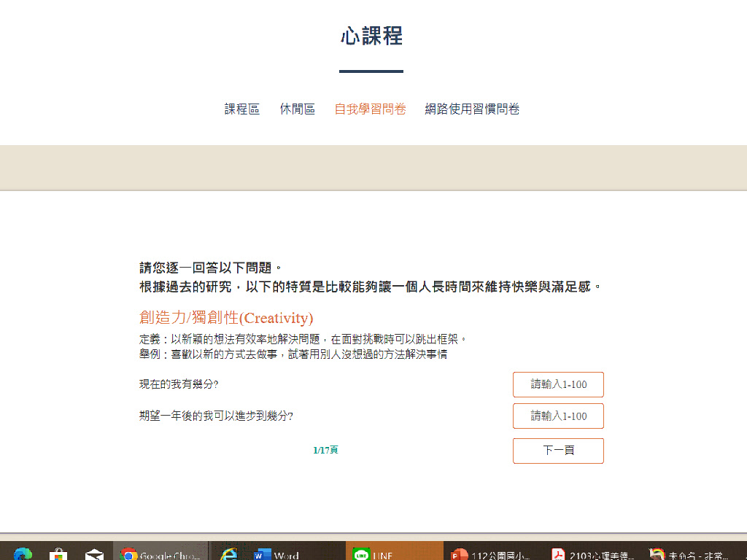Click the 1/17頁 page indicator
747x560 pixels.
[325, 450]
